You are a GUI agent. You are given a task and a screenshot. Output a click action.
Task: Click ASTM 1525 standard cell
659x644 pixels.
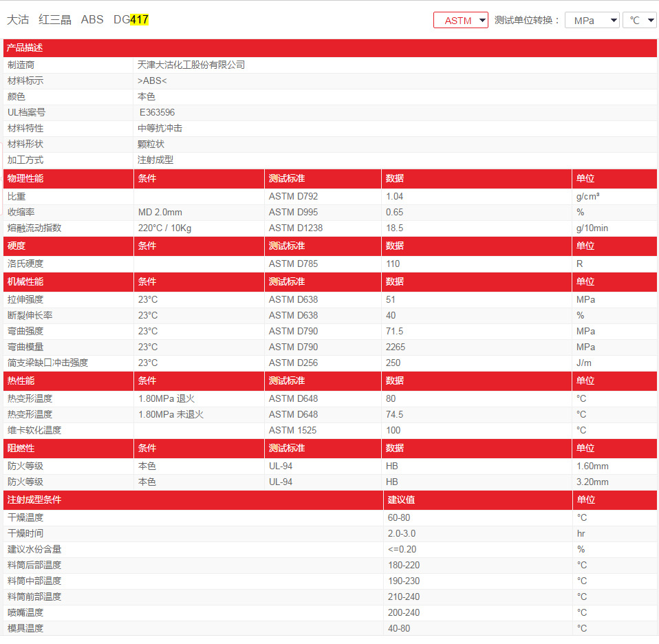292,430
